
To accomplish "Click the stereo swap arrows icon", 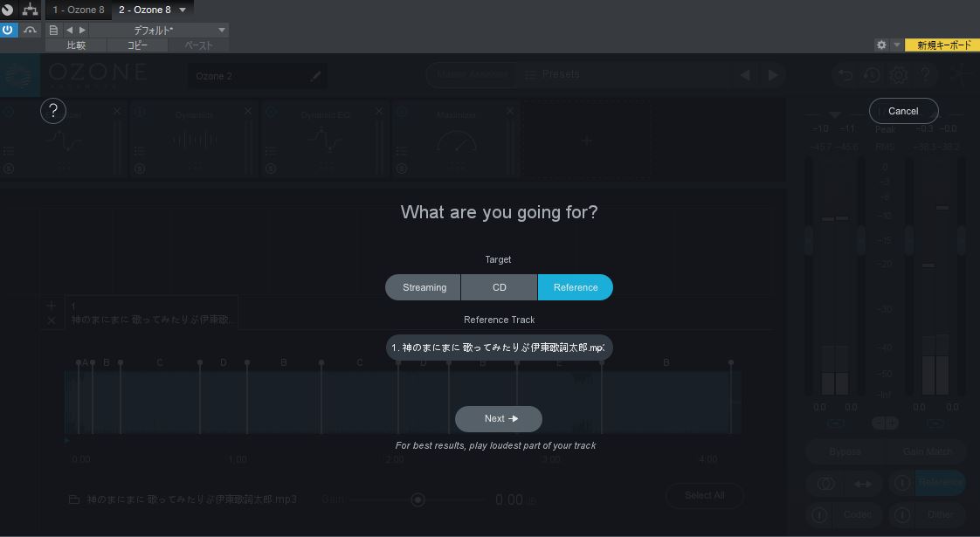I will [x=863, y=483].
